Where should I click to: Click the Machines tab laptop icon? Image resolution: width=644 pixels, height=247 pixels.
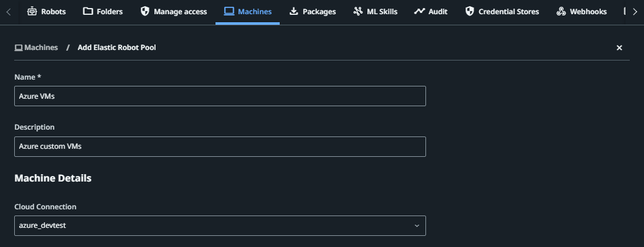pos(229,11)
